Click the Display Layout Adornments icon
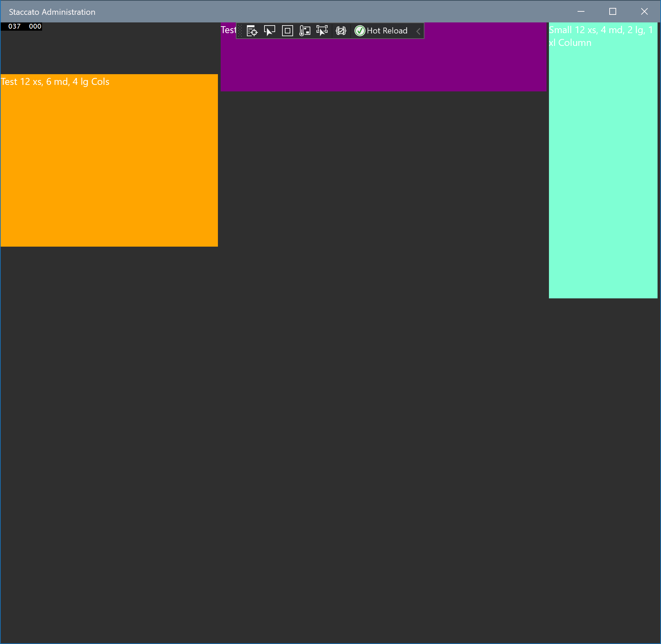 (x=288, y=31)
